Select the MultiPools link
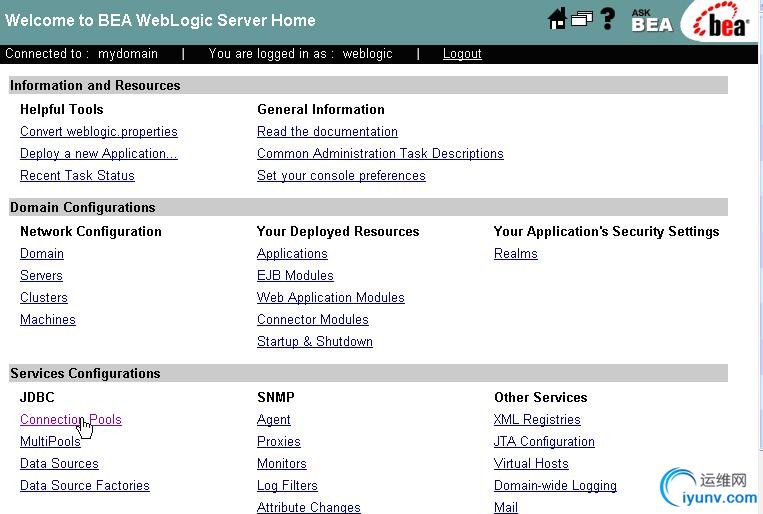This screenshot has height=514, width=763. [50, 441]
